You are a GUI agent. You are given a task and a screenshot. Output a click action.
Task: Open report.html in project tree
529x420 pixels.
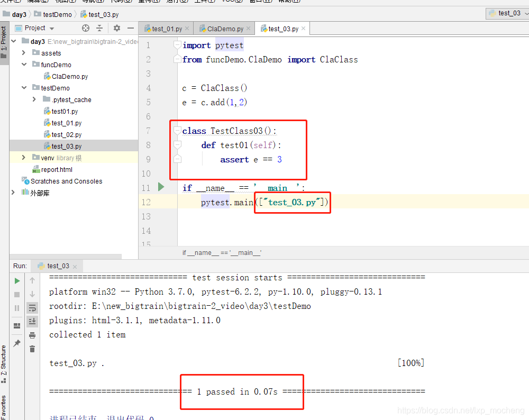coord(57,170)
